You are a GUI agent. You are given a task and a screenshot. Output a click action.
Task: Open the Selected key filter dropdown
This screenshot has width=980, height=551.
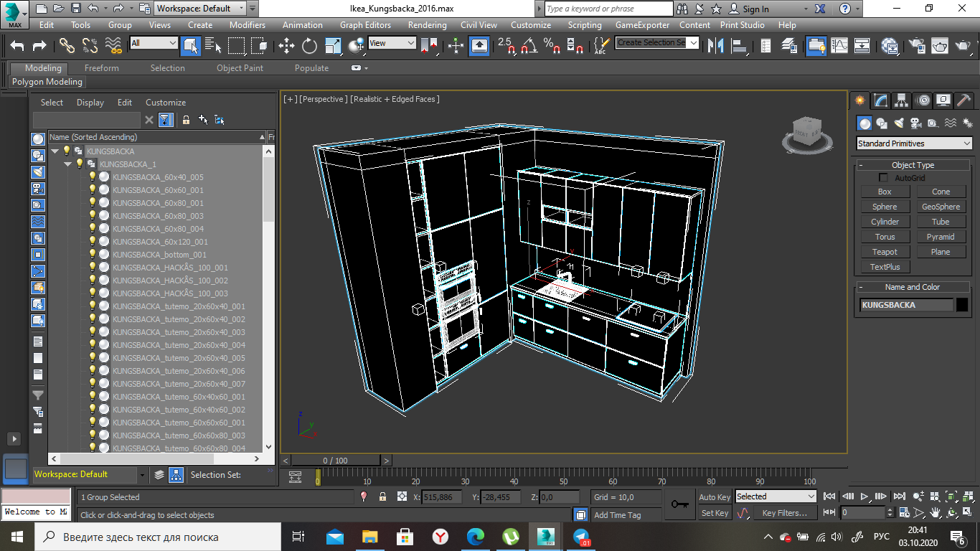(x=776, y=496)
